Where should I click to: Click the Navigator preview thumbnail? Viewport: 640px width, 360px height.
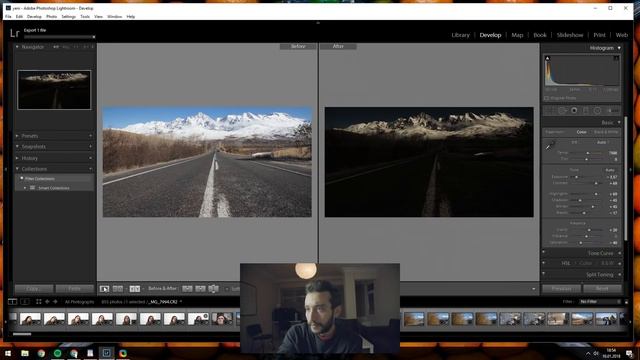click(x=54, y=90)
